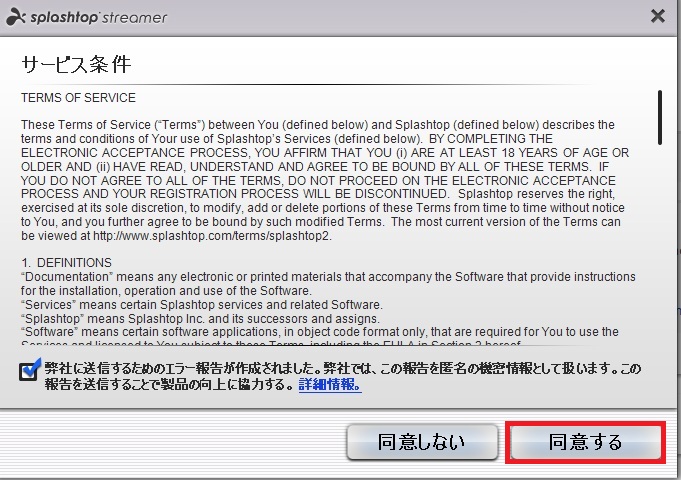Image resolution: width=681 pixels, height=480 pixels.
Task: Click the サービス条件 title text
Action: coord(76,65)
